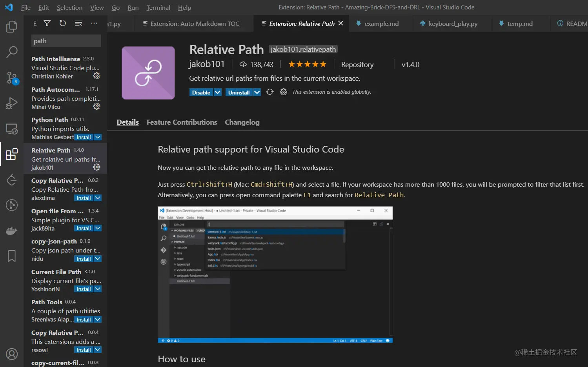Viewport: 588px width, 367px height.
Task: Open the Git Graph activity bar icon
Action: click(12, 205)
